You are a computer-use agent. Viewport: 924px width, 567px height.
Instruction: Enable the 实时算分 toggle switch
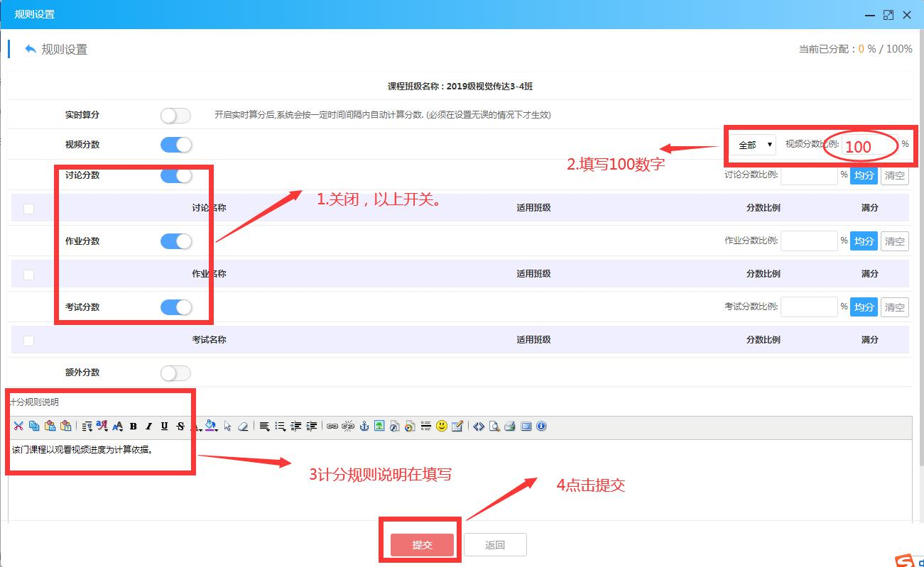(x=175, y=115)
